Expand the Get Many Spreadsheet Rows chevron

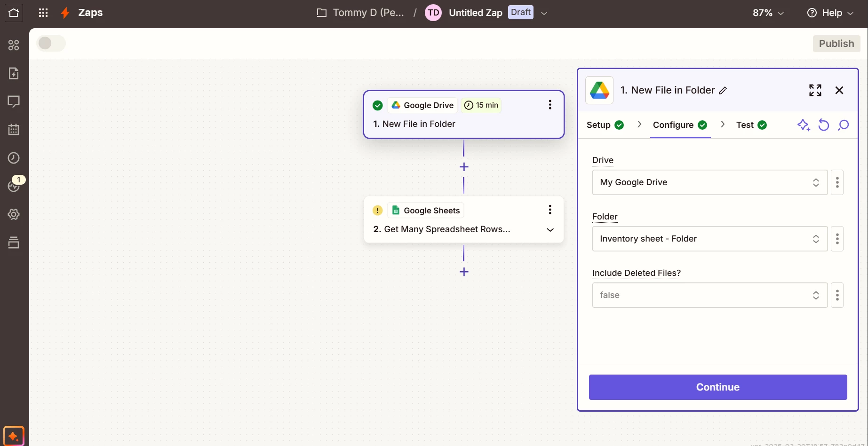click(550, 230)
